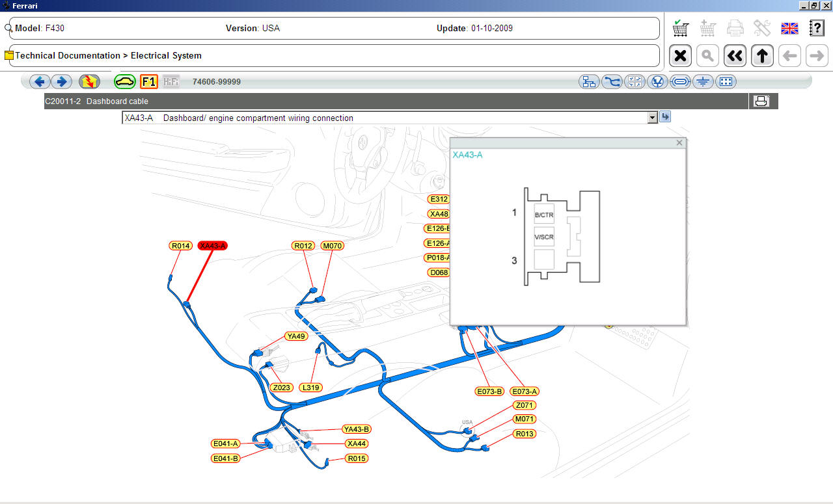
Task: Toggle the HiFi option icon
Action: coord(171,81)
